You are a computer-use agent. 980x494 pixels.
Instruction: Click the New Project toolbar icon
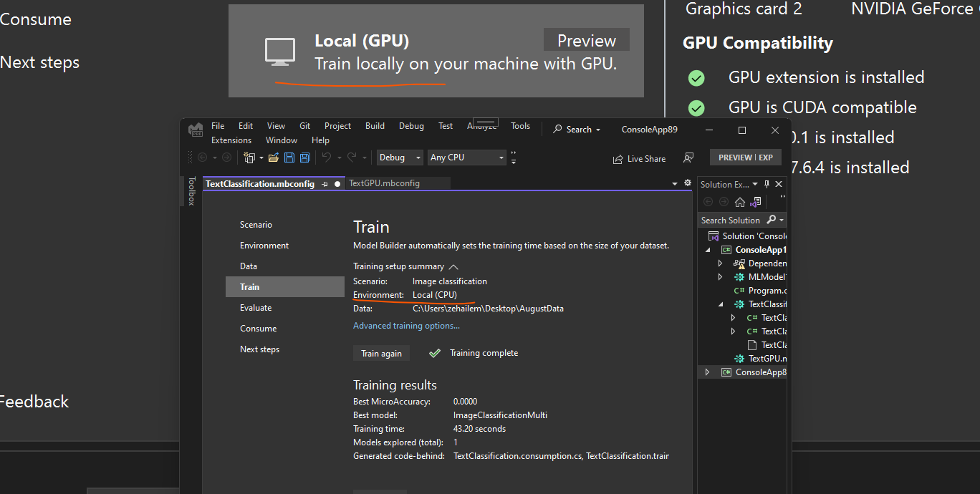click(249, 158)
